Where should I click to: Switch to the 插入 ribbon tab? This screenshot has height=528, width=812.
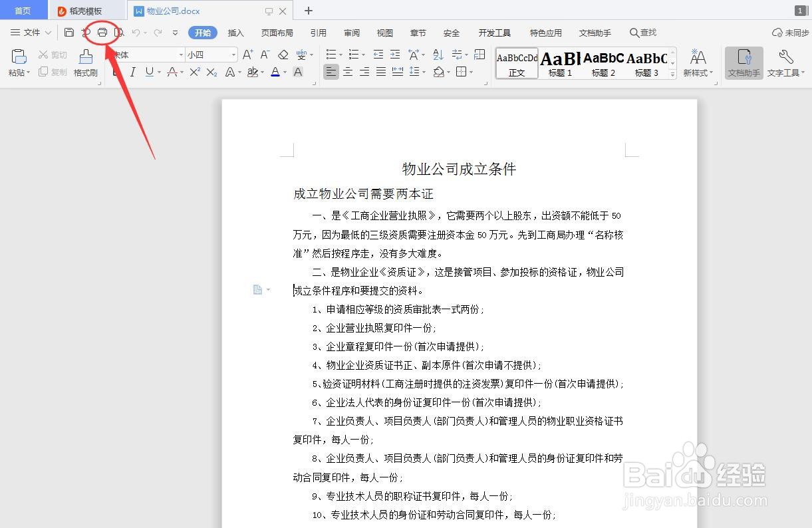coord(235,32)
